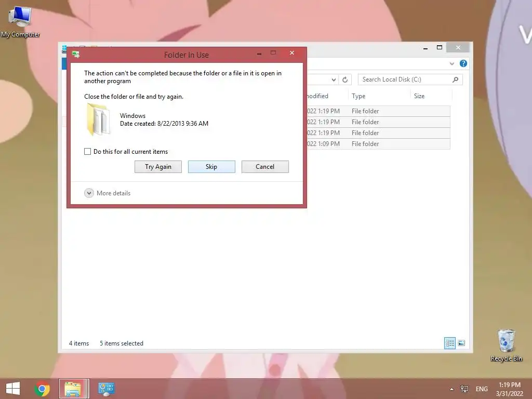
Task: Expand the Explorer ribbon chevron
Action: click(x=451, y=63)
